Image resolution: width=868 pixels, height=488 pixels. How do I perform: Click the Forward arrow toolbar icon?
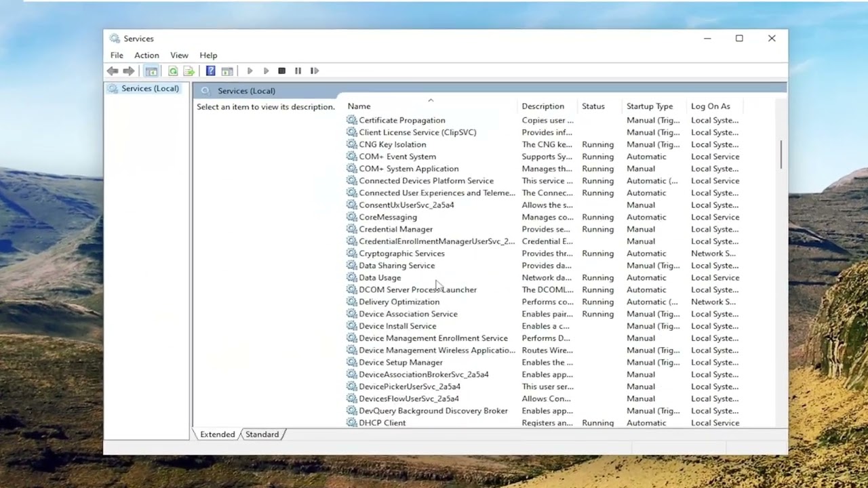(129, 71)
